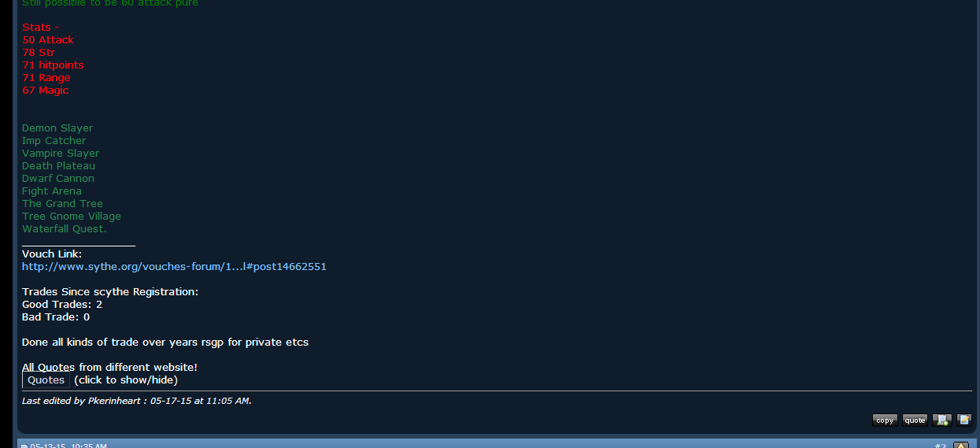Click the copy button on the post
This screenshot has height=448, width=980.
click(885, 420)
